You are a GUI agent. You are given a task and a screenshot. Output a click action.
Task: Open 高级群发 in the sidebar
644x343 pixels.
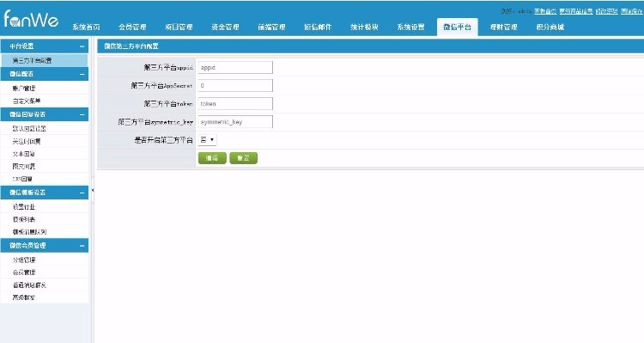(24, 297)
